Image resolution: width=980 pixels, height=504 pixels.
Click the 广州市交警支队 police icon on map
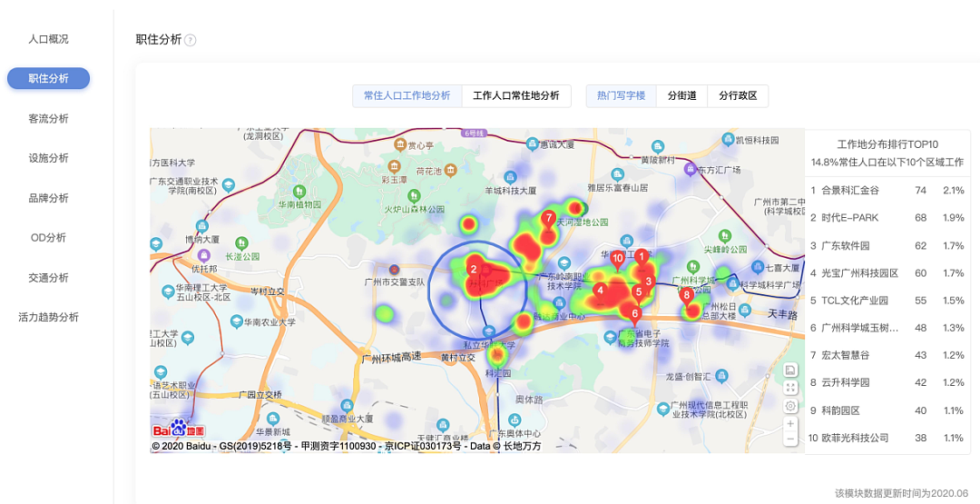(x=394, y=270)
